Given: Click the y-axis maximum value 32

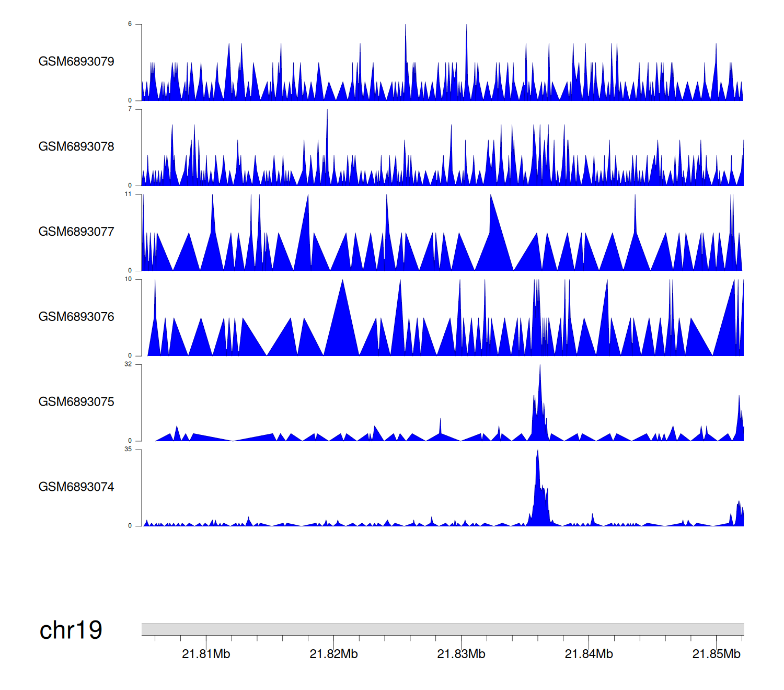Looking at the screenshot, I should coord(128,364).
